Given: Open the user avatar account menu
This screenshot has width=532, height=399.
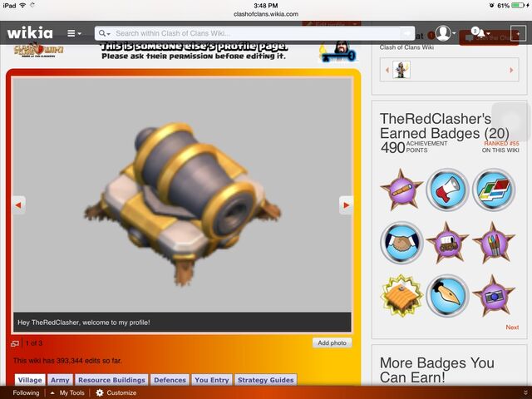Looking at the screenshot, I should (x=445, y=33).
